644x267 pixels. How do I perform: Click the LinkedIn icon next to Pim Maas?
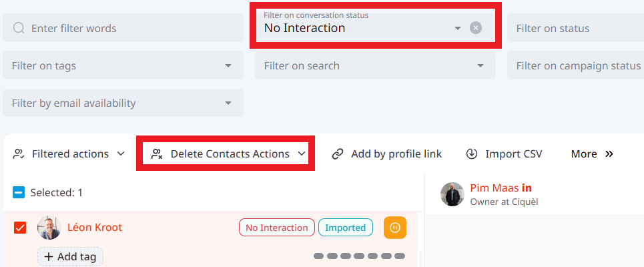(x=527, y=188)
